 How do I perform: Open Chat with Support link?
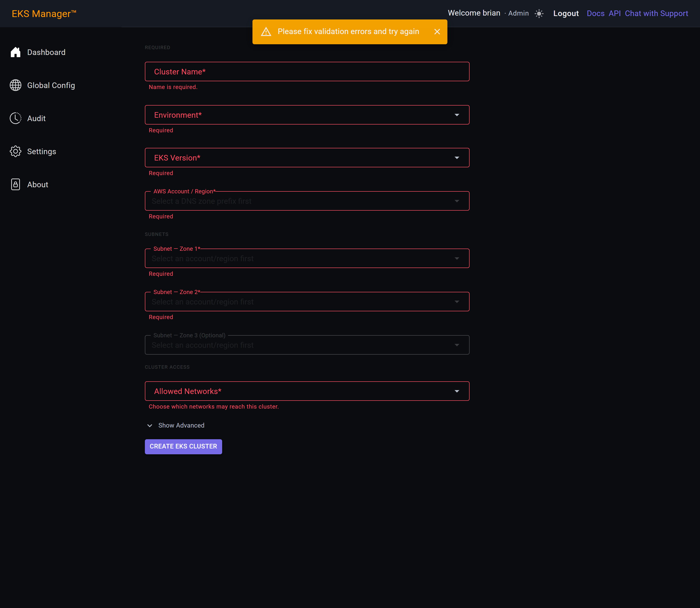(656, 14)
